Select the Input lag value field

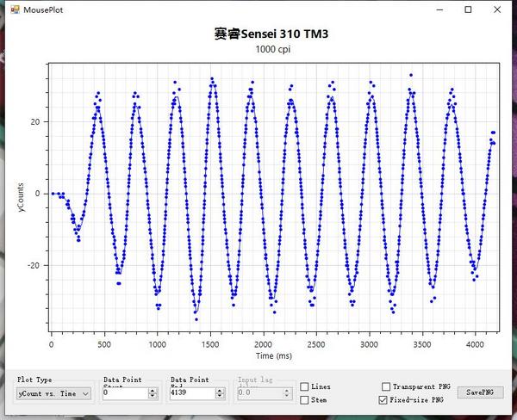pyautogui.click(x=260, y=393)
